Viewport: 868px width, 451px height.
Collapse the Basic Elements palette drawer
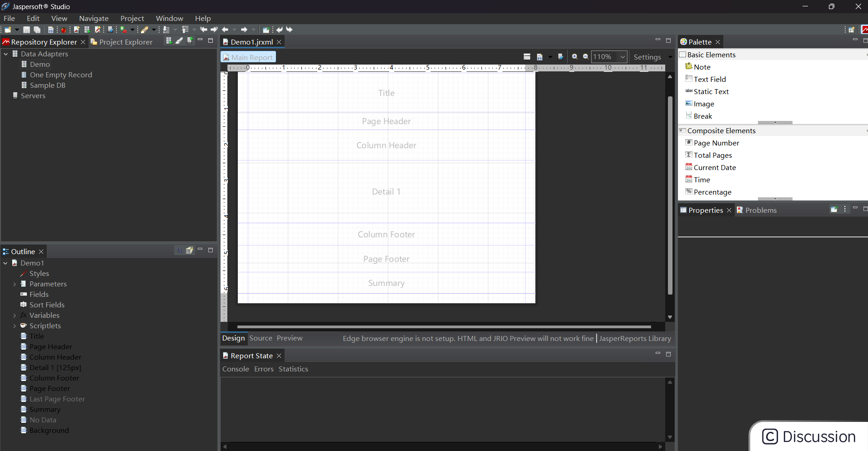(773, 55)
